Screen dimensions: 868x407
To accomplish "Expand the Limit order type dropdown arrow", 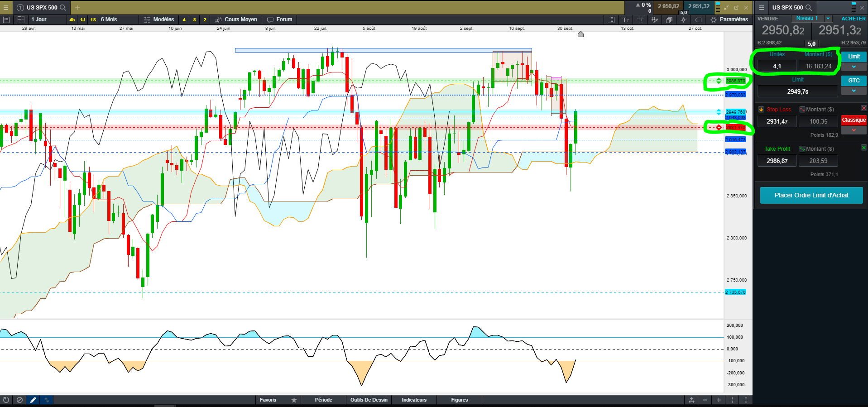I will 854,67.
